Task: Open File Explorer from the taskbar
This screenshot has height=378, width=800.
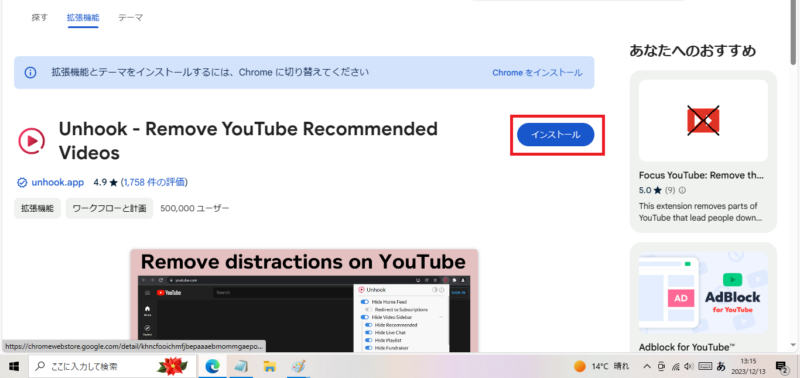Action: point(269,366)
